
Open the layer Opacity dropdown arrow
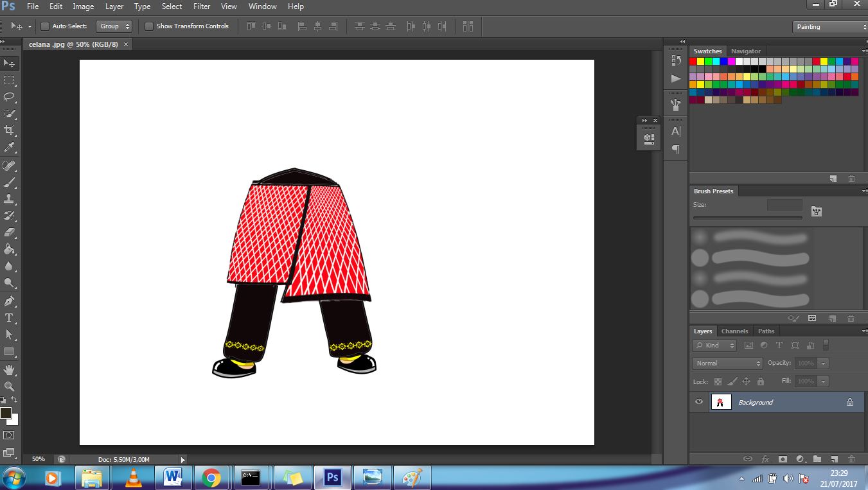pyautogui.click(x=823, y=363)
